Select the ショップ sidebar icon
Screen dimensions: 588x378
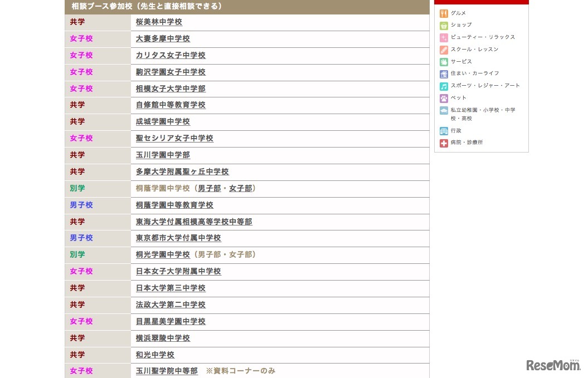[443, 24]
